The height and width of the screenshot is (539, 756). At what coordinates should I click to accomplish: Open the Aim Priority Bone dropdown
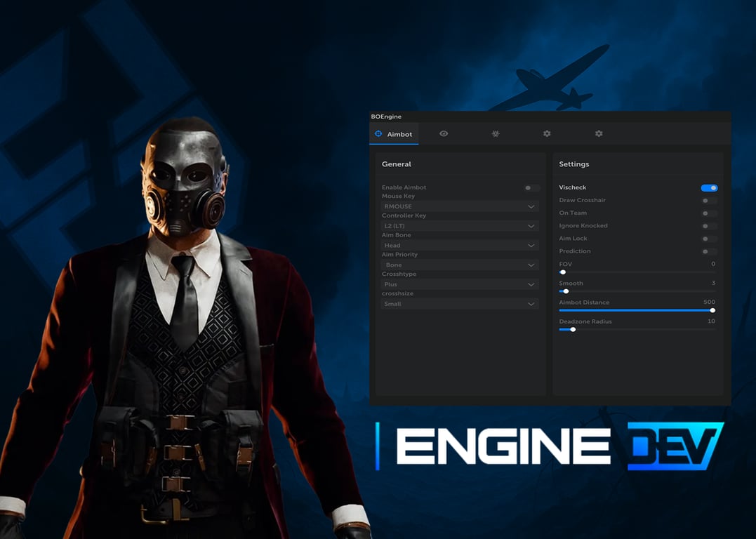click(x=460, y=265)
